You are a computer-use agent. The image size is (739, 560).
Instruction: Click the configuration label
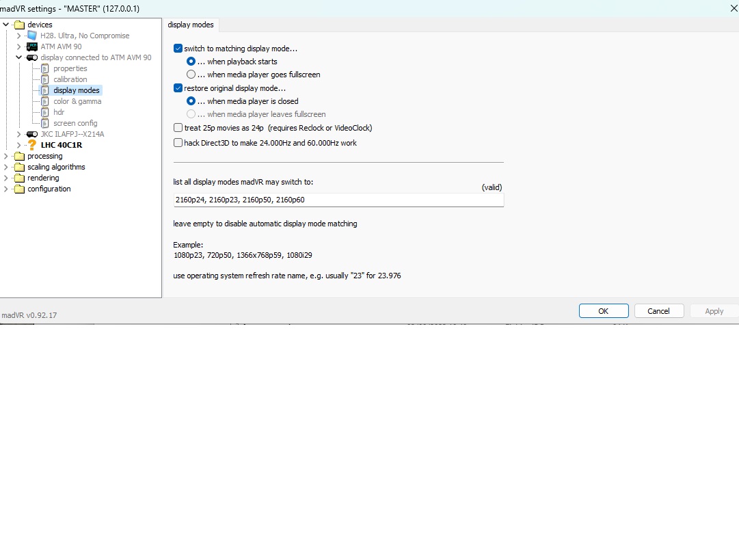tap(49, 189)
